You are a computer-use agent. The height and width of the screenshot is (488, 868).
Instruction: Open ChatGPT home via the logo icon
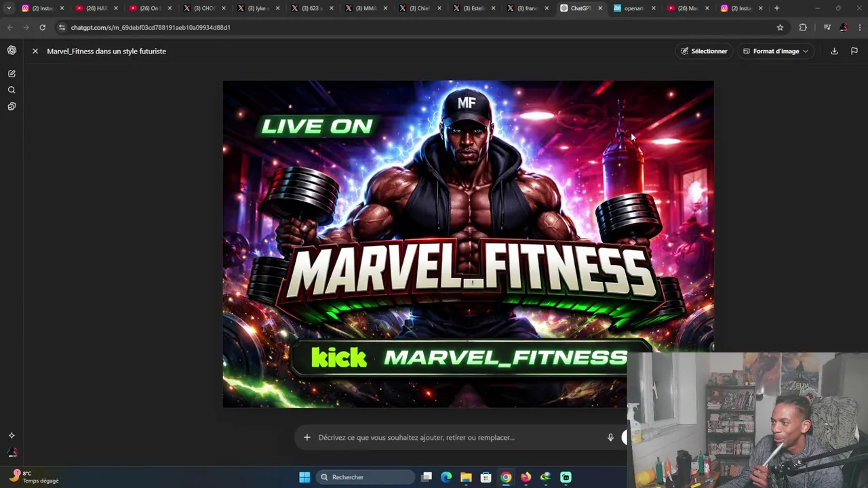click(x=12, y=51)
